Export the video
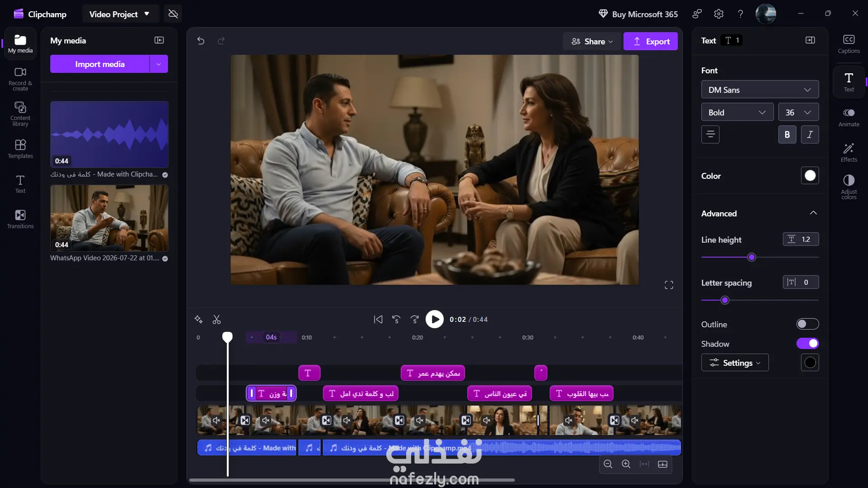Viewport: 868px width, 488px height. [651, 41]
